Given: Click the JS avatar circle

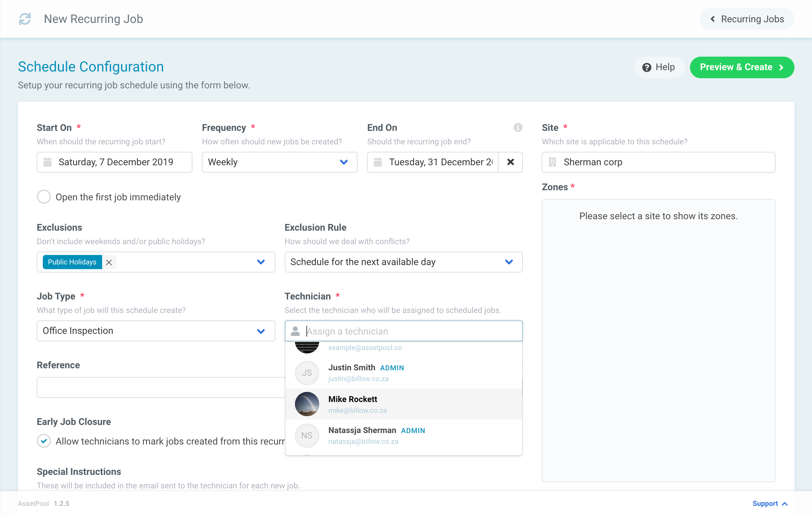Looking at the screenshot, I should click(307, 373).
